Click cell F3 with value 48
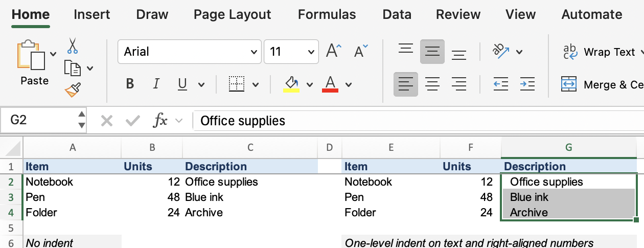The width and height of the screenshot is (644, 248). point(471,197)
